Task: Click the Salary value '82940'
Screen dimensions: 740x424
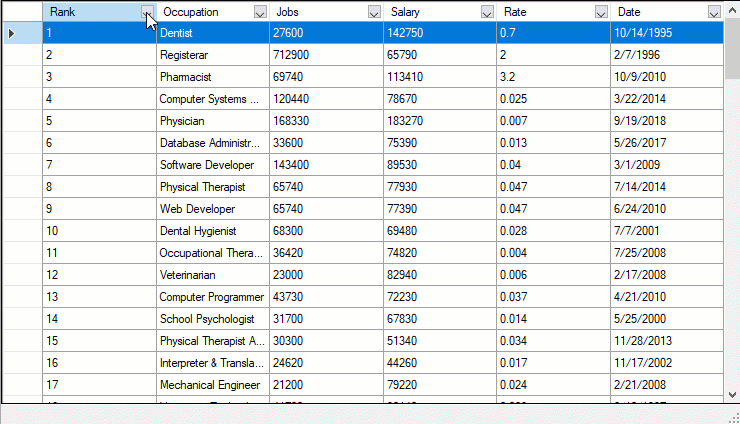Action: click(440, 275)
